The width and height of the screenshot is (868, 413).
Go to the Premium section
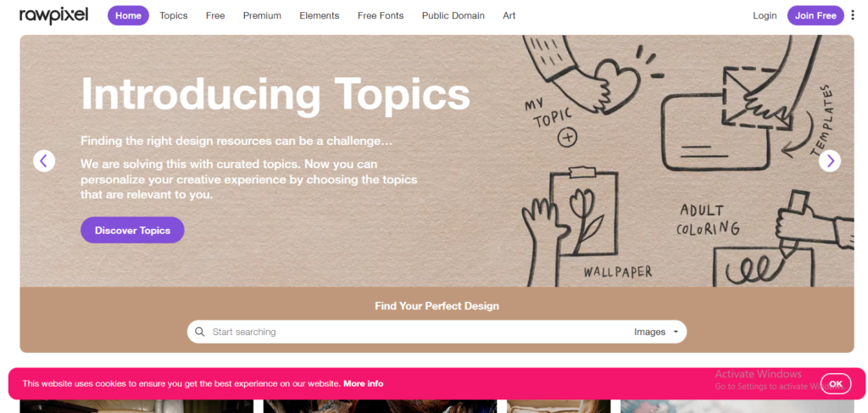tap(262, 15)
